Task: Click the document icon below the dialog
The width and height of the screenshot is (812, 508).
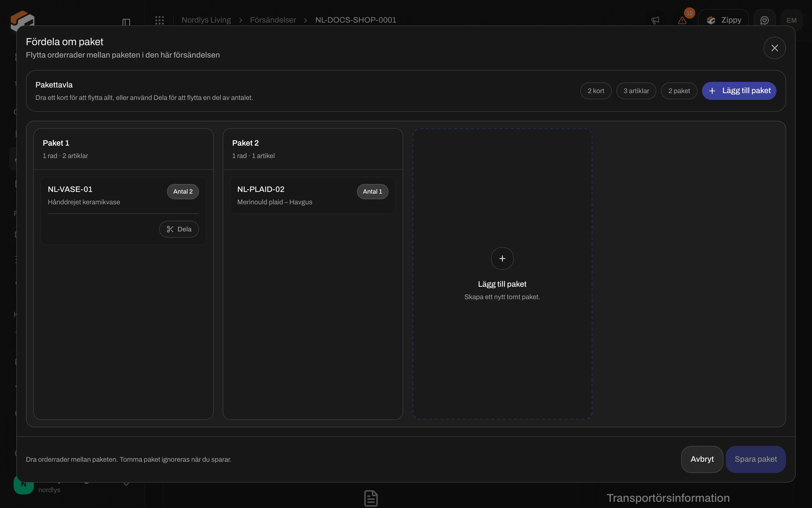Action: tap(371, 498)
